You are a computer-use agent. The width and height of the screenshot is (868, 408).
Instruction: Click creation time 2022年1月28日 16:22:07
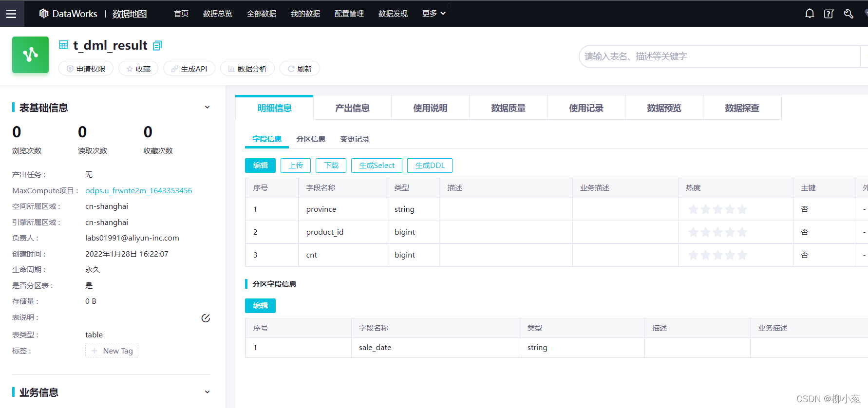[x=127, y=254]
